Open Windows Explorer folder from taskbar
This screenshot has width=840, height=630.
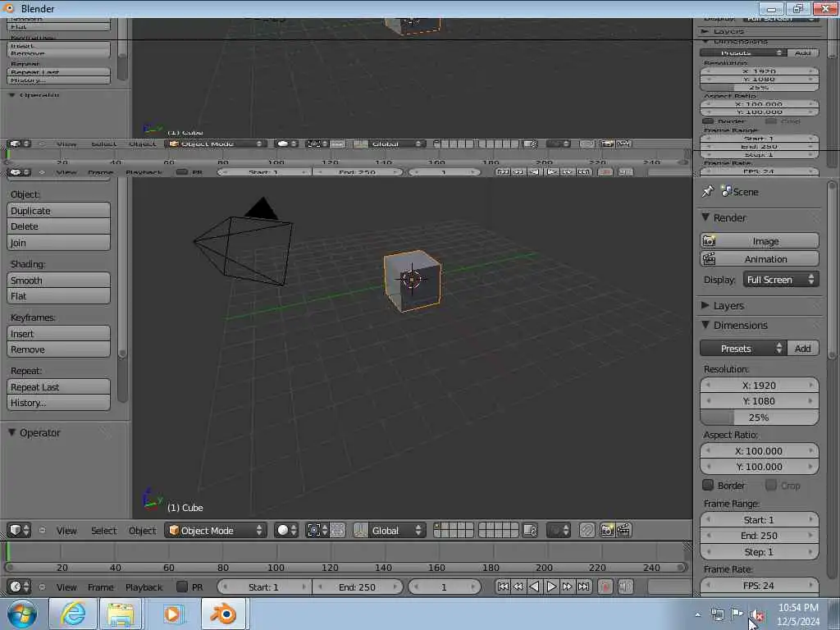[x=121, y=614]
